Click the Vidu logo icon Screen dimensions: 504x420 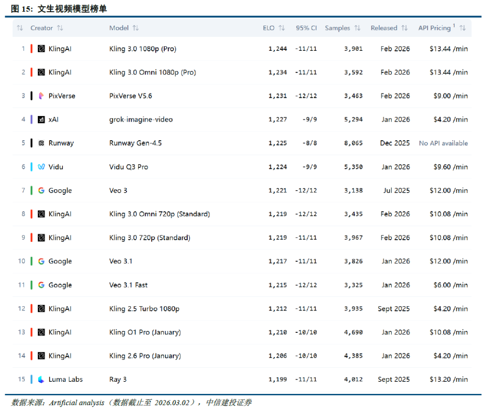click(41, 167)
